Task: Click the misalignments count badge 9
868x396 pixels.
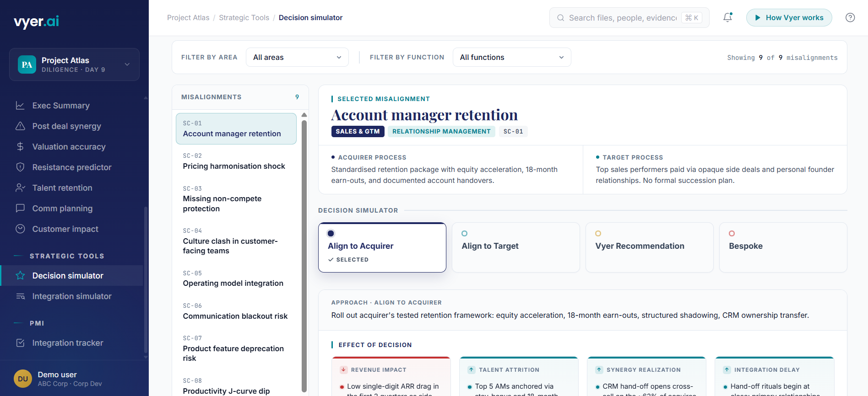Action: 297,97
